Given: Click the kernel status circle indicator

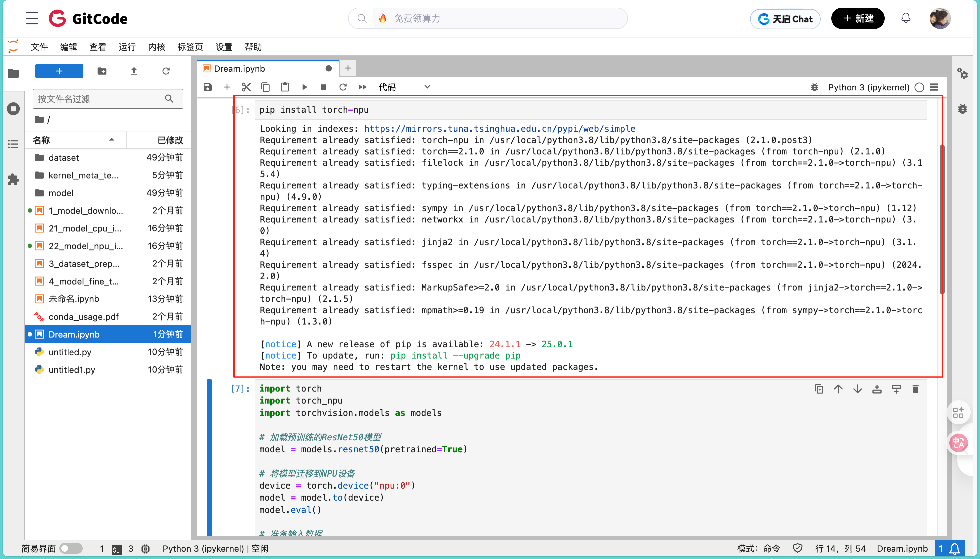Looking at the screenshot, I should (x=919, y=87).
